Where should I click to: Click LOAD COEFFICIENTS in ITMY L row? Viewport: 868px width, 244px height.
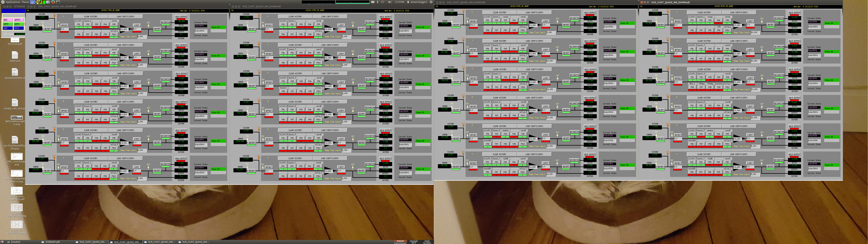tap(330, 16)
